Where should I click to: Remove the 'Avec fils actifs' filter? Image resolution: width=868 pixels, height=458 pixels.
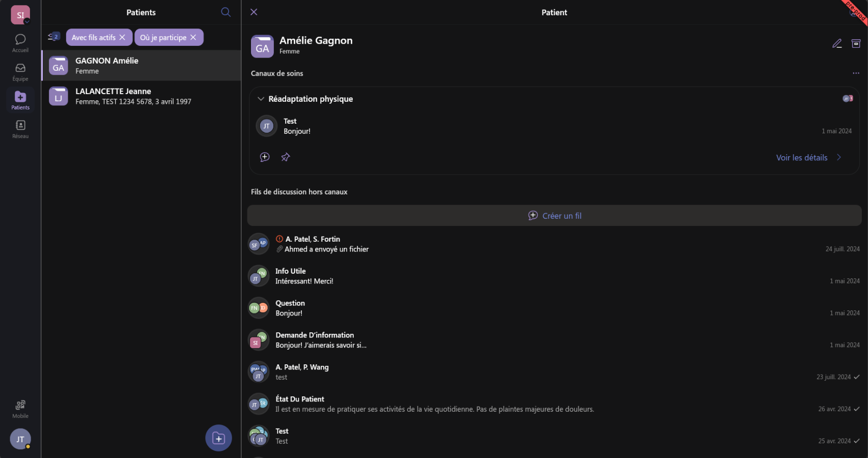click(x=122, y=38)
